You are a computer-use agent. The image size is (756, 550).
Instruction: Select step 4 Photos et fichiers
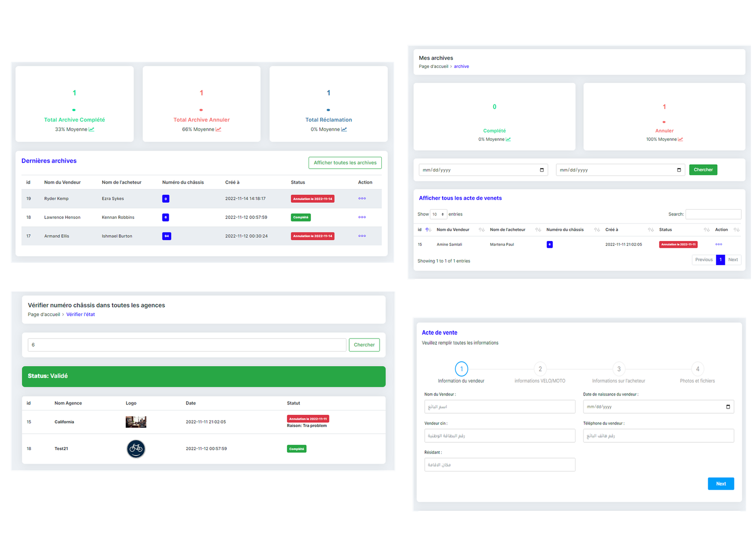tap(697, 369)
